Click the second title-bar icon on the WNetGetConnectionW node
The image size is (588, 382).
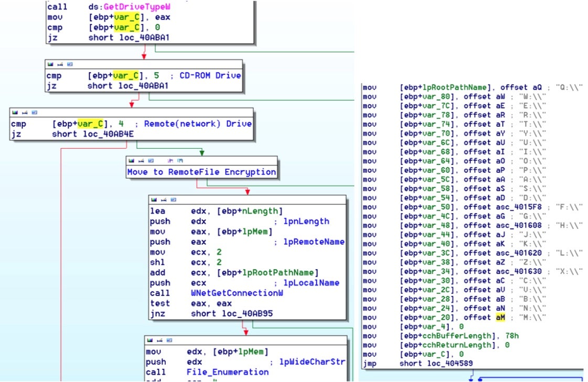(163, 200)
